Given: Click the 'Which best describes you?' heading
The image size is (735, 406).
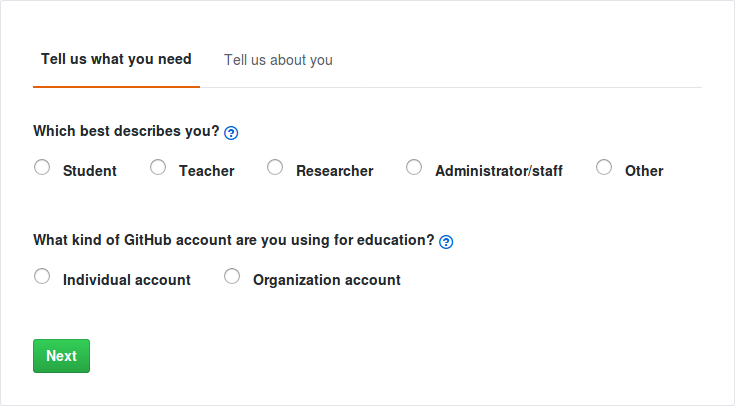Looking at the screenshot, I should coord(126,131).
